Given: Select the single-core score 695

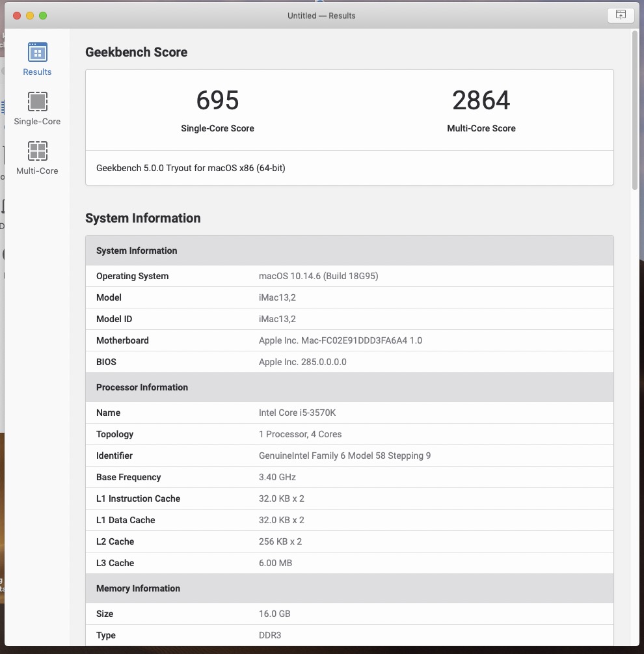Looking at the screenshot, I should (x=217, y=100).
